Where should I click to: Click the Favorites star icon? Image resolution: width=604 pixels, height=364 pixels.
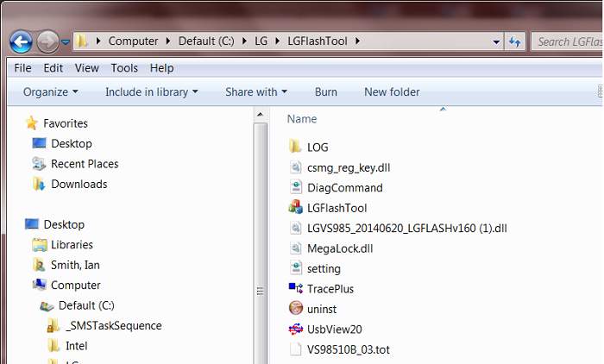tap(31, 123)
